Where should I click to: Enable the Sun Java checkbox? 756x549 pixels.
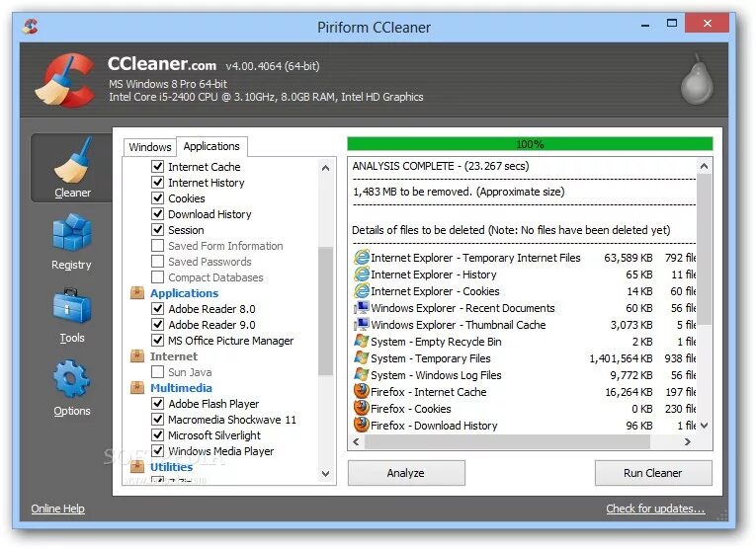tap(158, 372)
